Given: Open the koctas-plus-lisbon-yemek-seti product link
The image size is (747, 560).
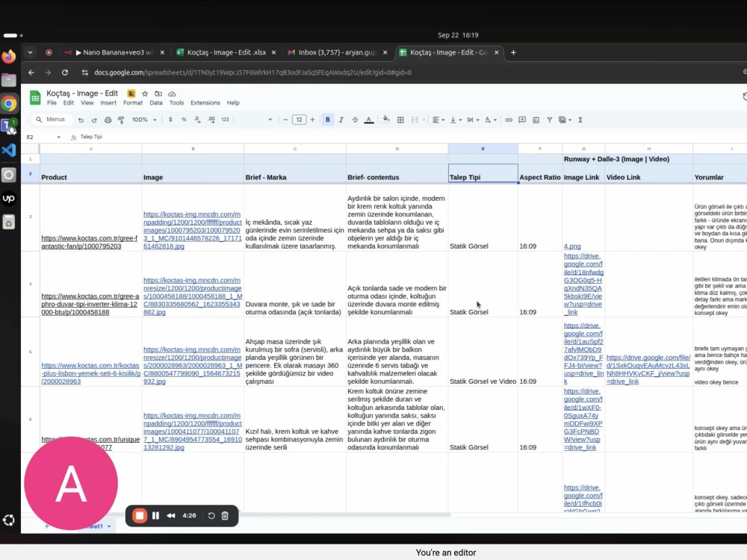Looking at the screenshot, I should (x=90, y=373).
